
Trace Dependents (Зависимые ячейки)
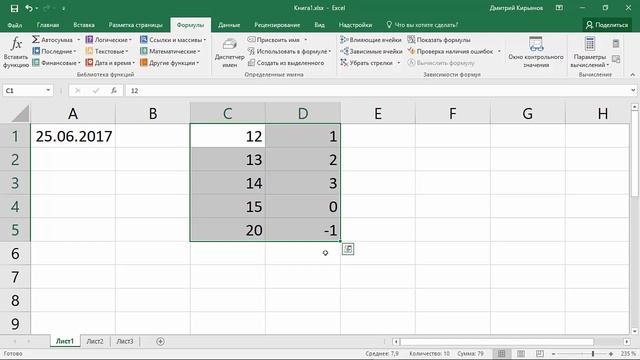click(x=371, y=51)
